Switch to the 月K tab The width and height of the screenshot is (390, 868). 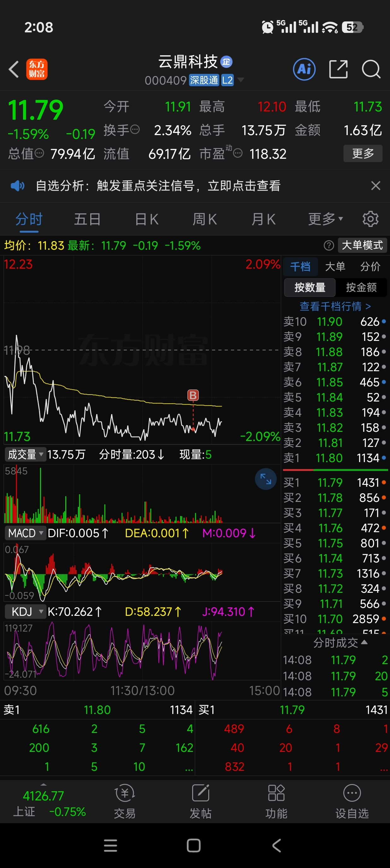(x=263, y=219)
